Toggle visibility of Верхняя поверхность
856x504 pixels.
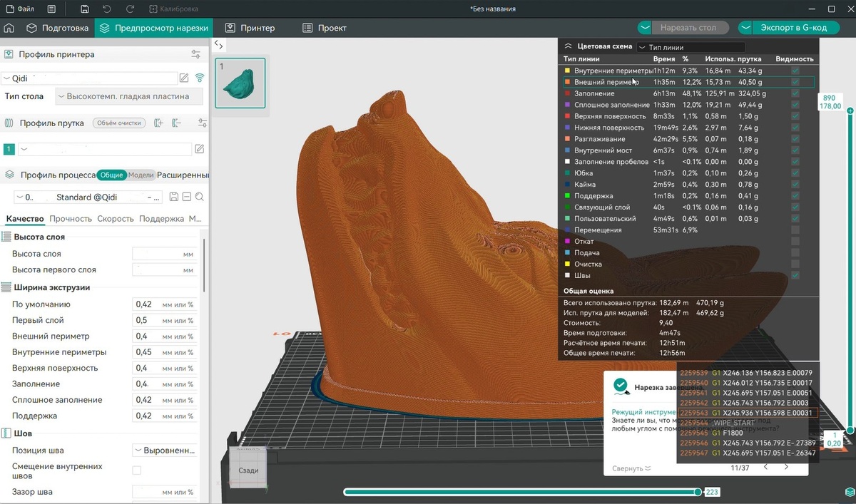[795, 116]
